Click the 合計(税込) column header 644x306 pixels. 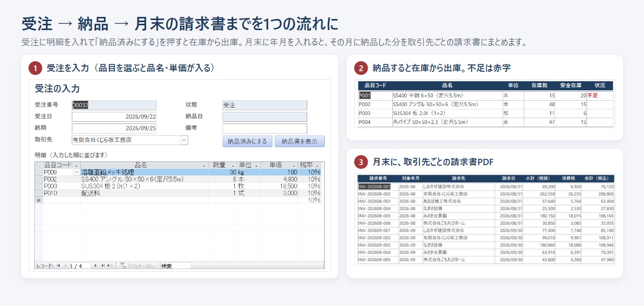pyautogui.click(x=599, y=178)
